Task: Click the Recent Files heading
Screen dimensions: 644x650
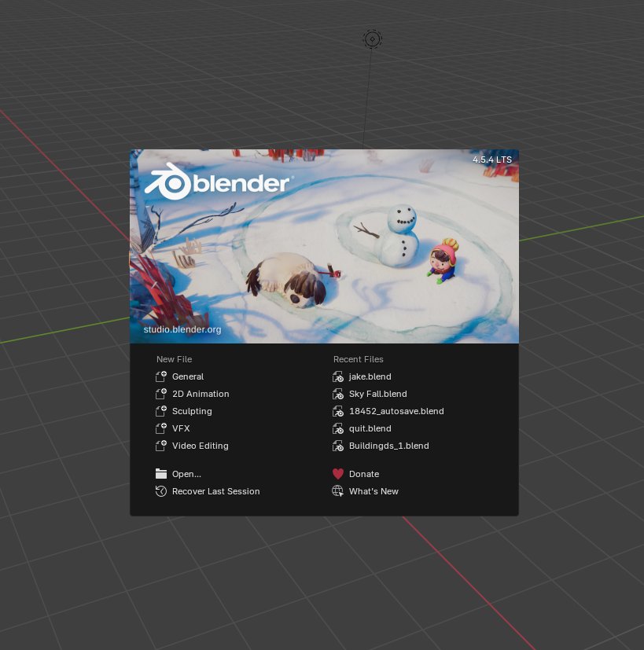Action: pyautogui.click(x=359, y=359)
